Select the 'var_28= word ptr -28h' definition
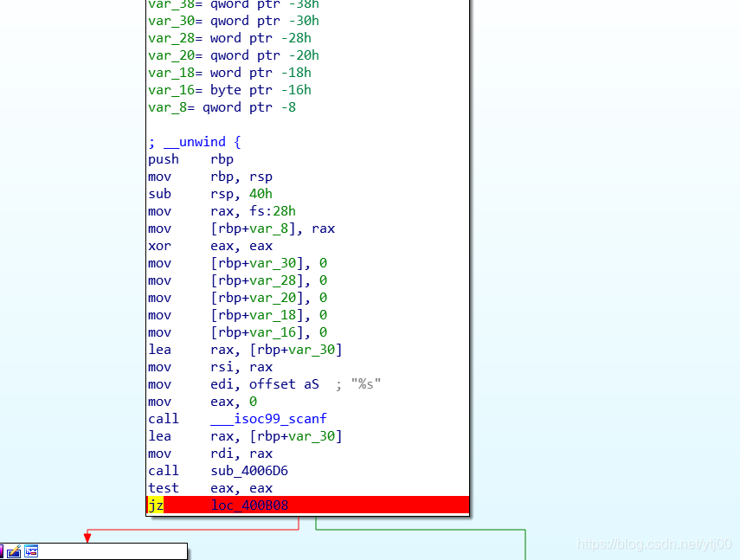Viewport: 740px width, 560px height. click(x=230, y=38)
